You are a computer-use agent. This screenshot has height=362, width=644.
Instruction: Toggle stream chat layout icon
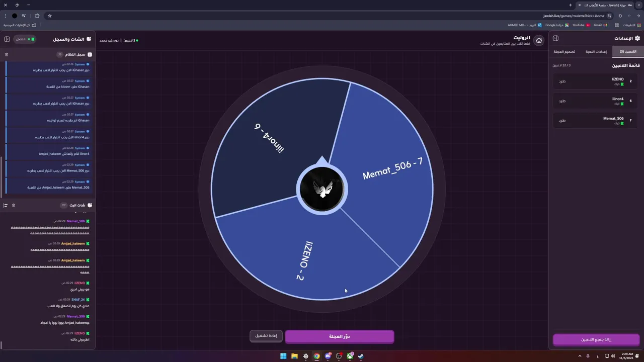6,205
